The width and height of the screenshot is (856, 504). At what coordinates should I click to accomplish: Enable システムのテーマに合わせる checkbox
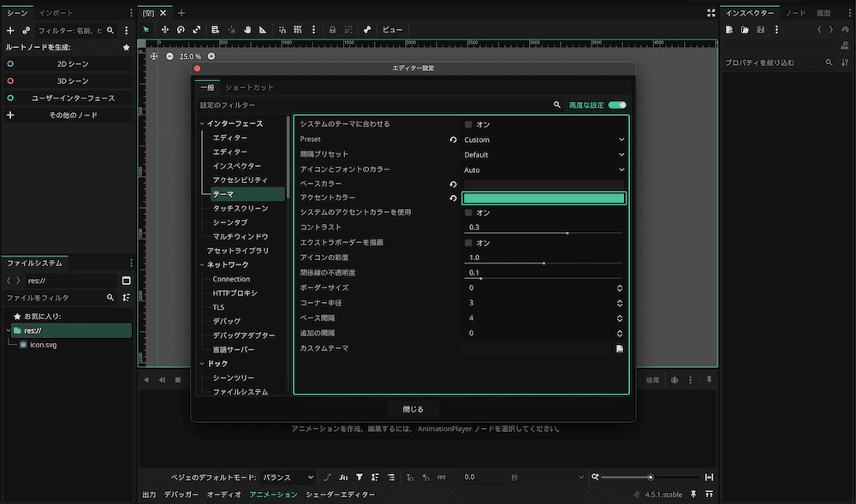coord(469,123)
